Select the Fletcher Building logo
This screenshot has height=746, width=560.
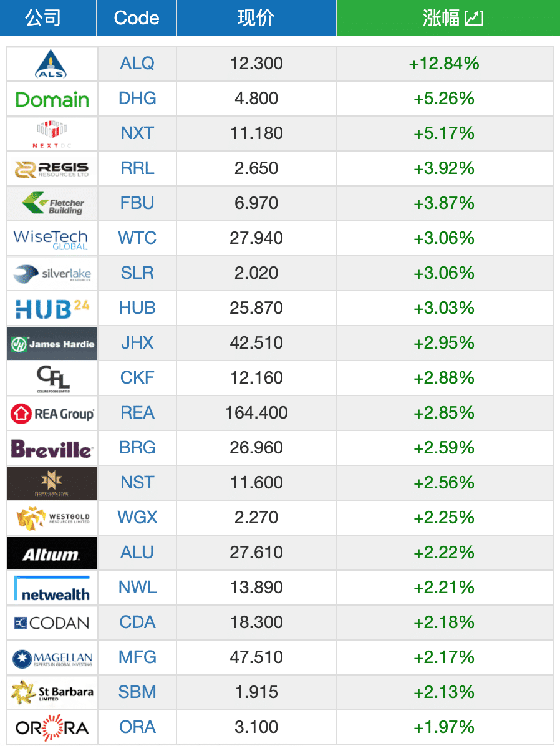[53, 203]
